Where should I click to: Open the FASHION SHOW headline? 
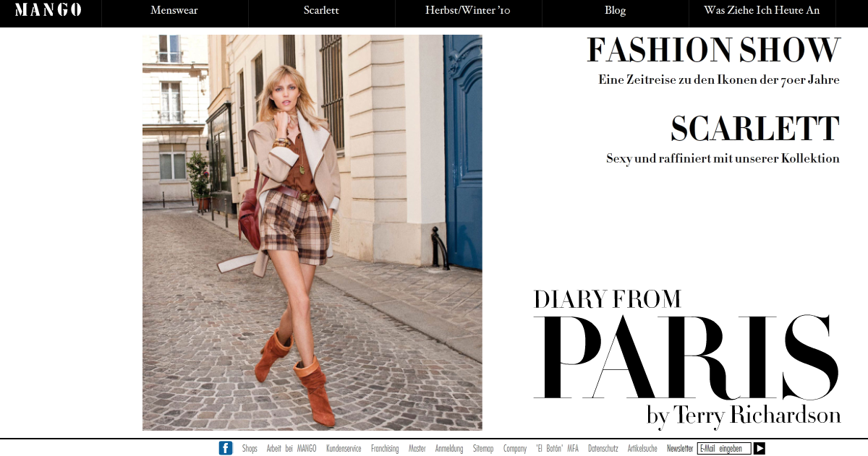point(713,50)
